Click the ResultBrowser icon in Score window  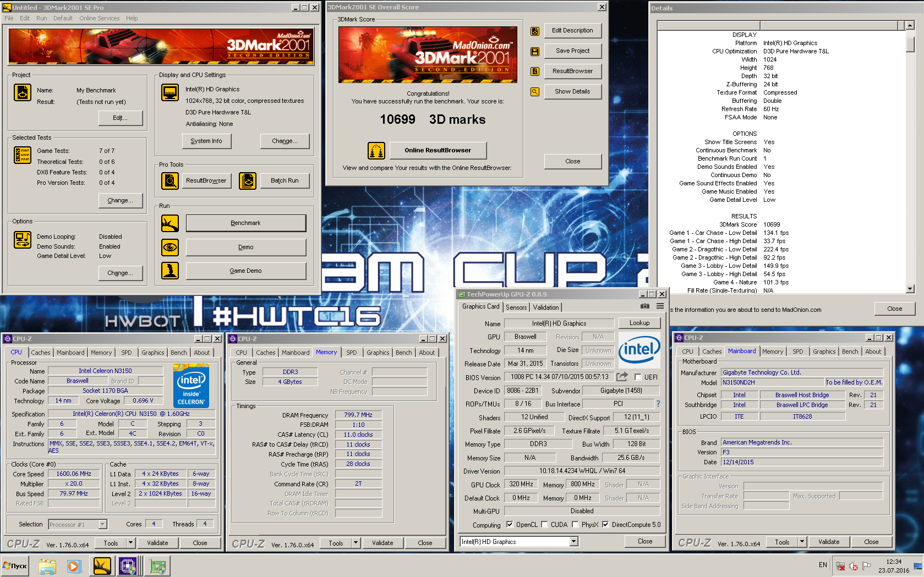pyautogui.click(x=535, y=72)
